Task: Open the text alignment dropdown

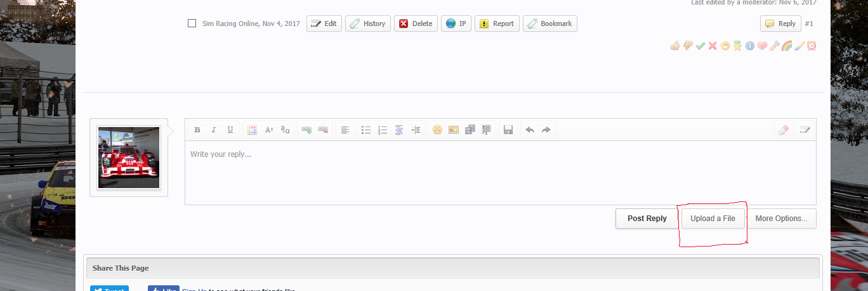Action: click(x=345, y=130)
